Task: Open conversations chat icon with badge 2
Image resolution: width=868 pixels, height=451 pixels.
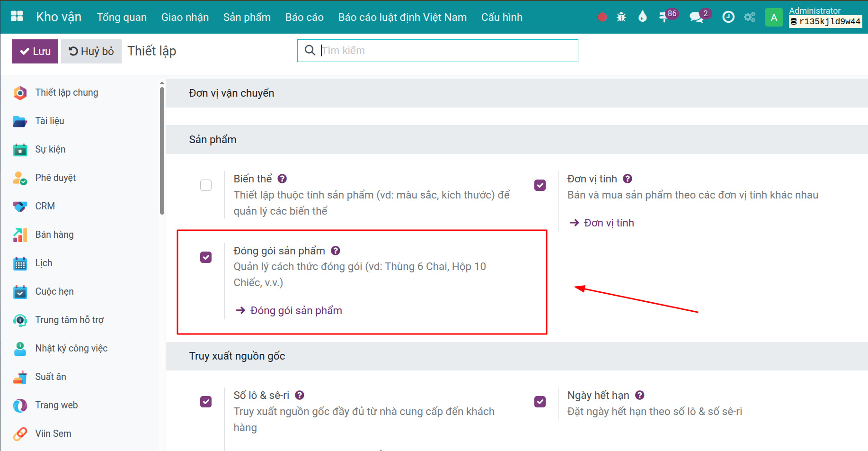Action: (696, 18)
